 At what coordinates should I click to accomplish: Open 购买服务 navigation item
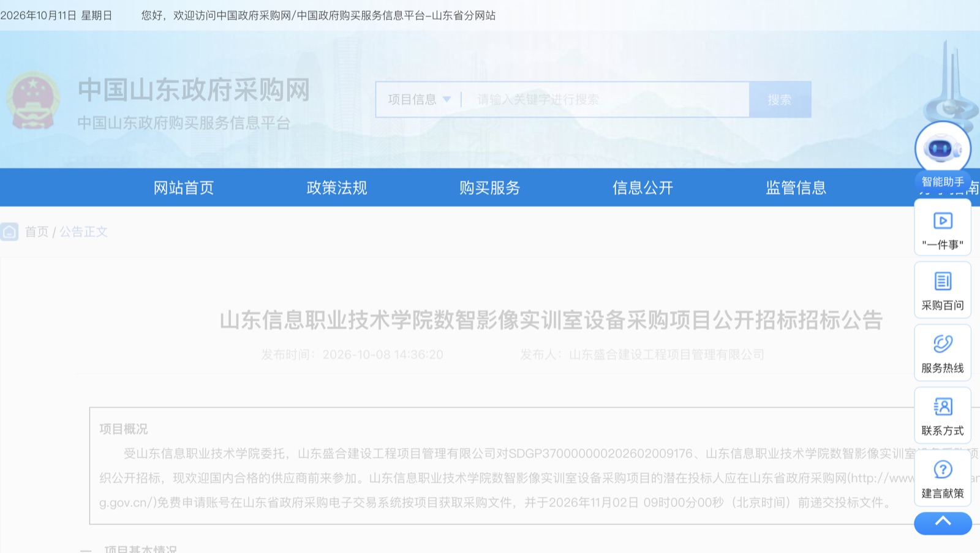(x=490, y=187)
